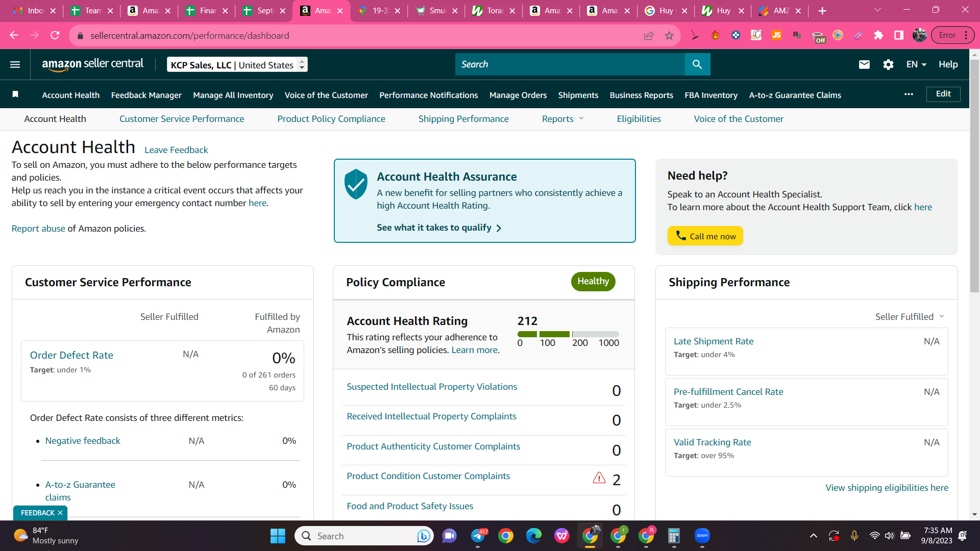The height and width of the screenshot is (551, 980).
Task: Open Zoom from the taskbar
Action: (x=702, y=536)
